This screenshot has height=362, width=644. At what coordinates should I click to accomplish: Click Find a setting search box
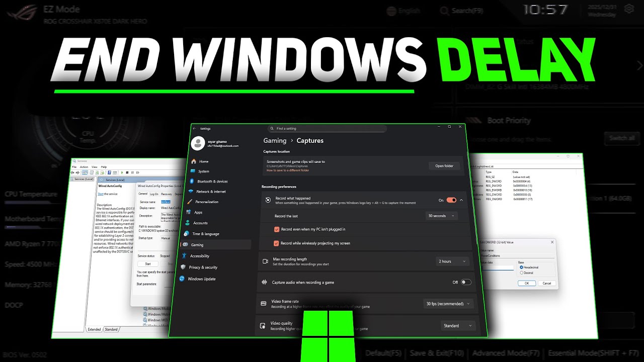(x=327, y=129)
